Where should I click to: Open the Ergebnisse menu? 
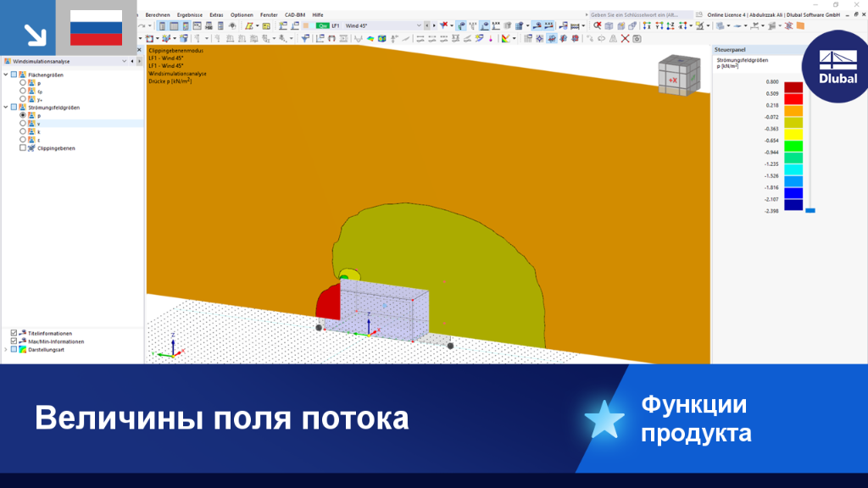189,15
